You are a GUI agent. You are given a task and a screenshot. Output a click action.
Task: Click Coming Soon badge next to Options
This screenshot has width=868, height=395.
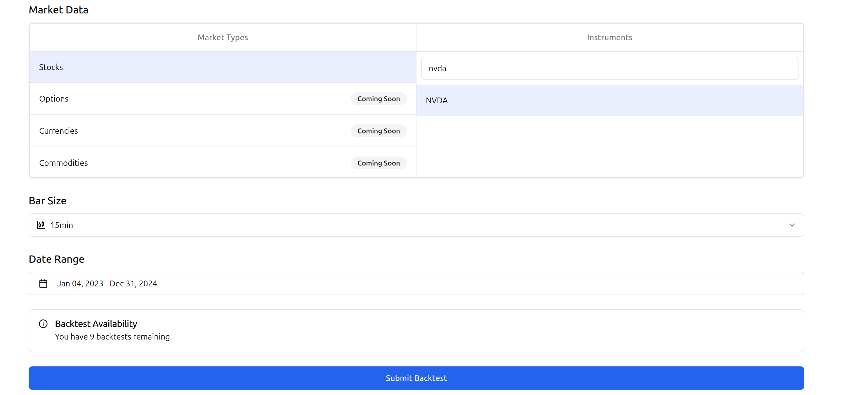(x=379, y=99)
